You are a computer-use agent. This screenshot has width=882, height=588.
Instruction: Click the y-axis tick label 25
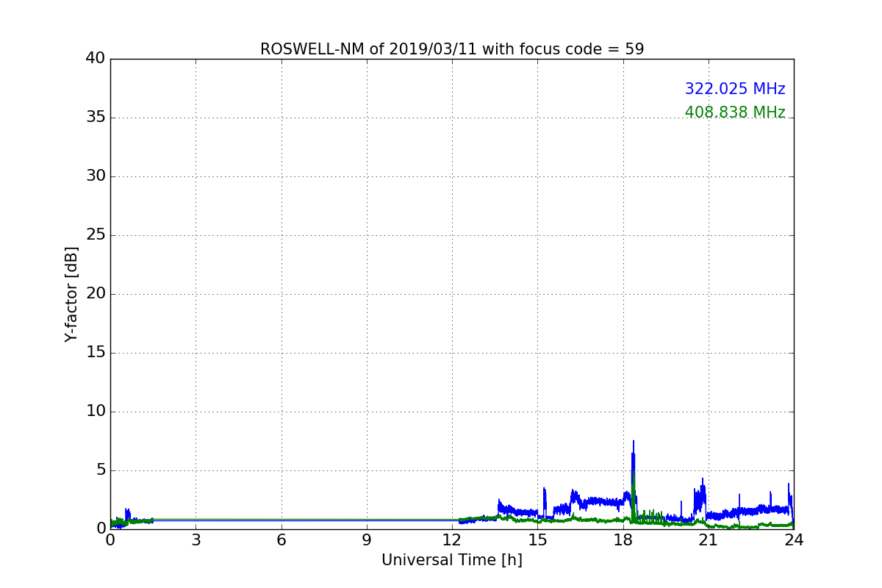(96, 235)
